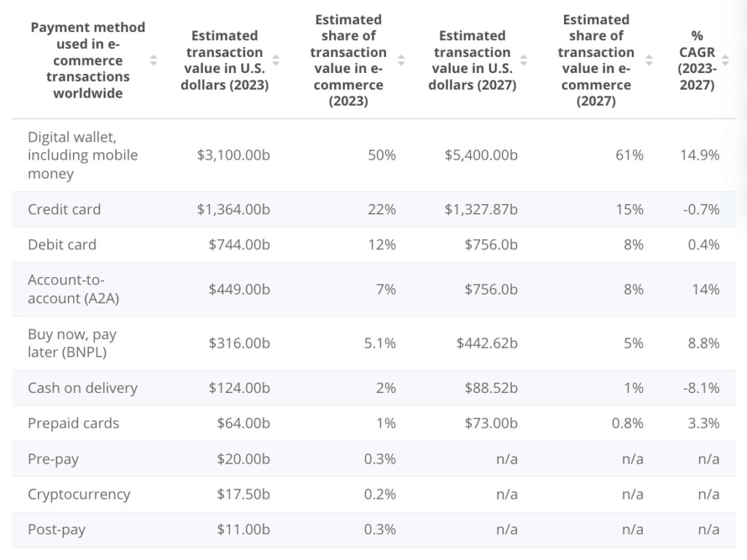Viewport: 747px width, 560px height.
Task: Click 'Payment method used in e-commerce' header text
Action: [88, 61]
